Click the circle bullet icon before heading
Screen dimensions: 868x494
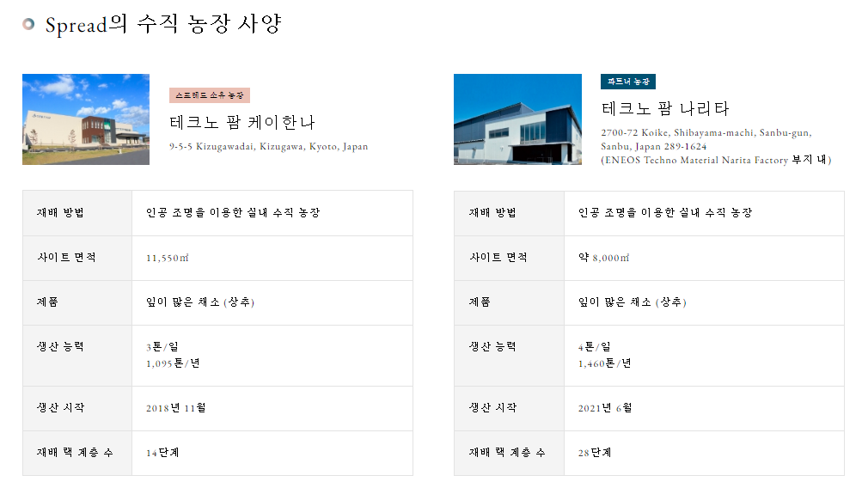[28, 24]
